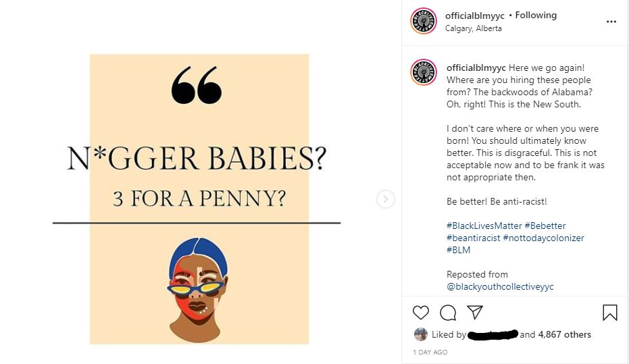The width and height of the screenshot is (629, 364).
Task: Open comments with the speech bubble icon
Action: coord(448,313)
